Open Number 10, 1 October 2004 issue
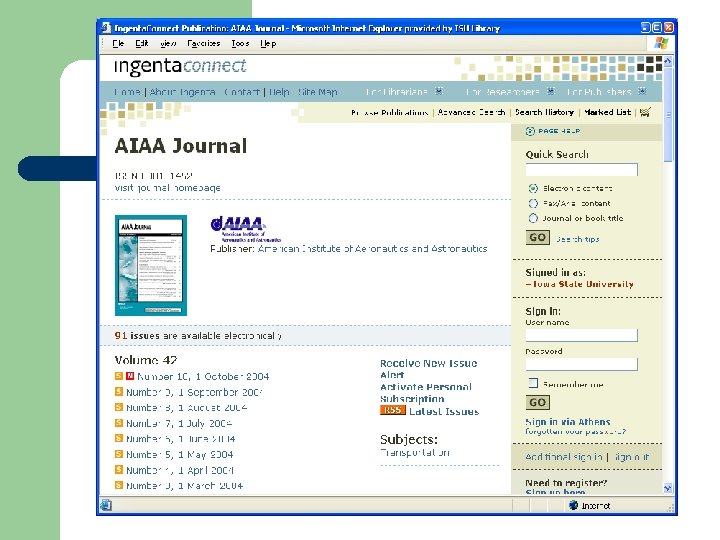The width and height of the screenshot is (720, 540). point(203,377)
